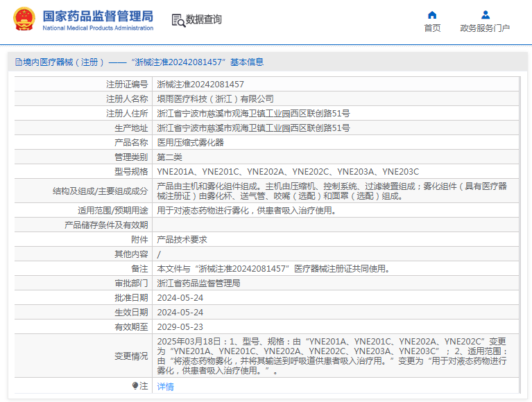This screenshot has width=532, height=402.
Task: Click product name 医用压缩式雾化器
Action: click(x=190, y=142)
